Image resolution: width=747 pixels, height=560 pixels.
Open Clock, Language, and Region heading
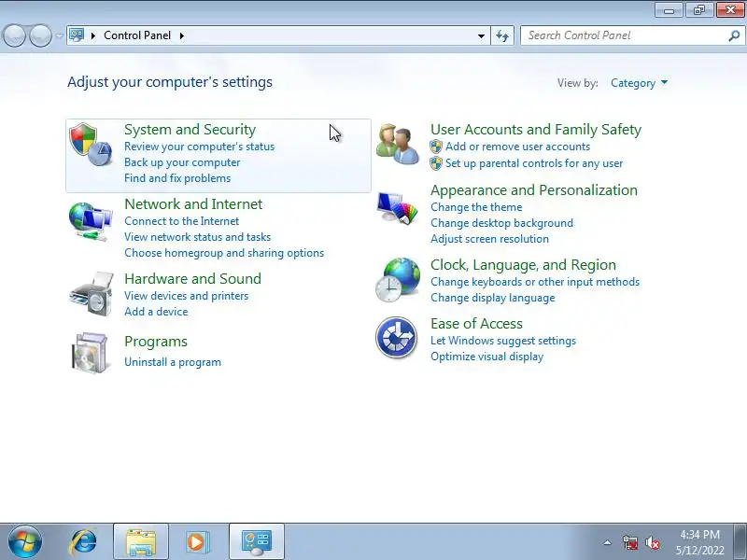pos(523,265)
